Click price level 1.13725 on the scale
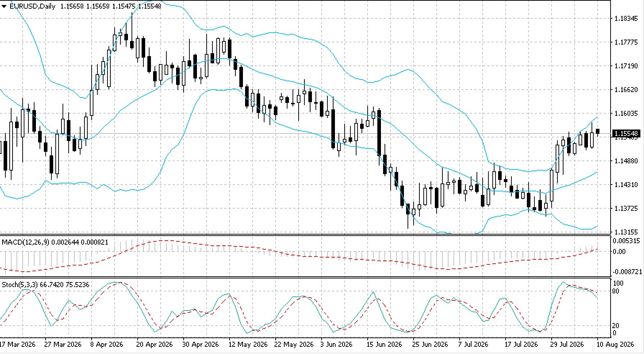Image resolution: width=644 pixels, height=354 pixels. 626,209
